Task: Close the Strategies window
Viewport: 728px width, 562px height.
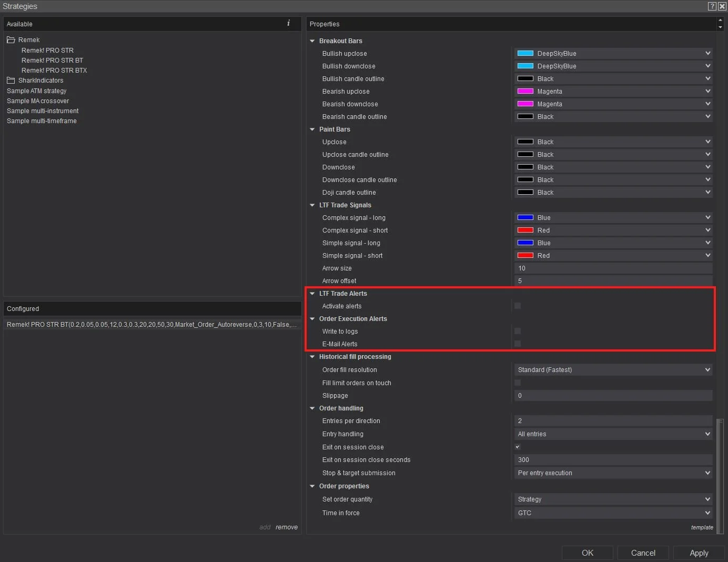Action: tap(722, 6)
